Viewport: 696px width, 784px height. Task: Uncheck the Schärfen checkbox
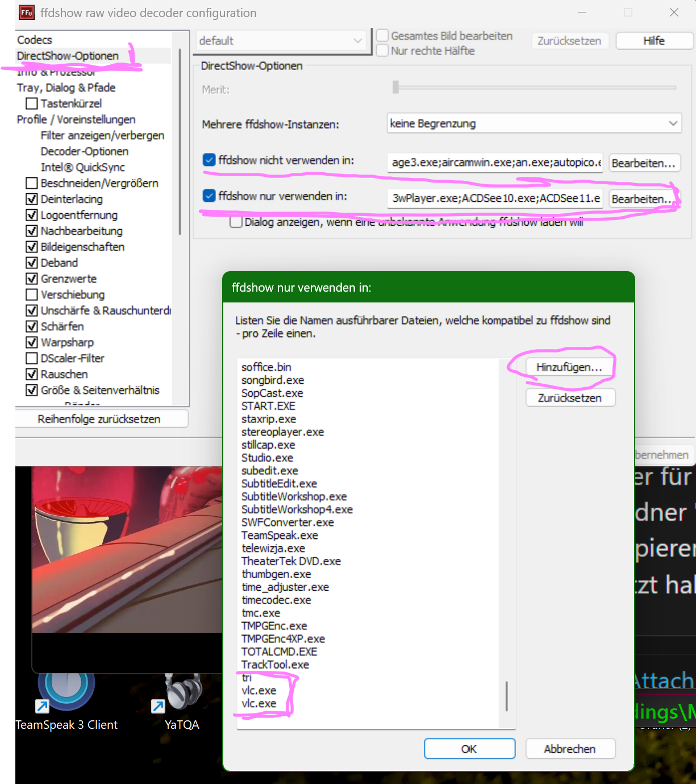point(32,326)
